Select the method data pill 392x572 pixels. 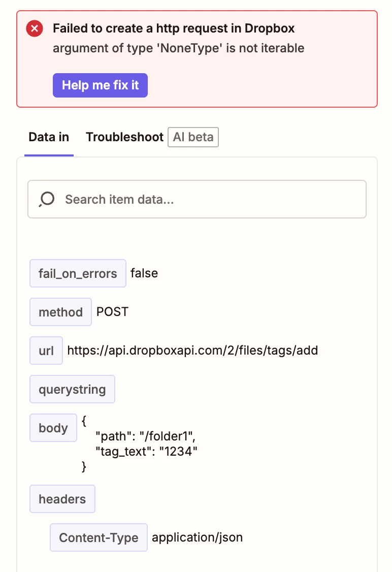[x=60, y=312]
